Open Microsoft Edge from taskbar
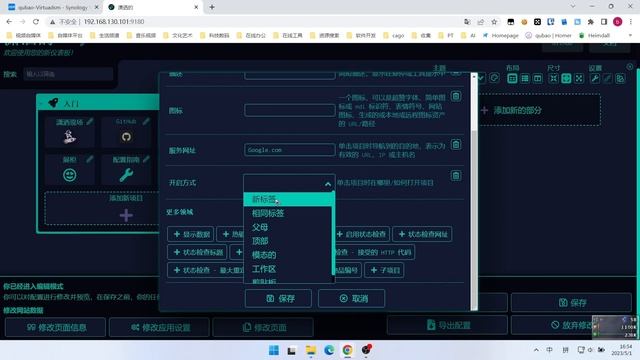Viewport: 640px width, 360px height. pos(329,350)
